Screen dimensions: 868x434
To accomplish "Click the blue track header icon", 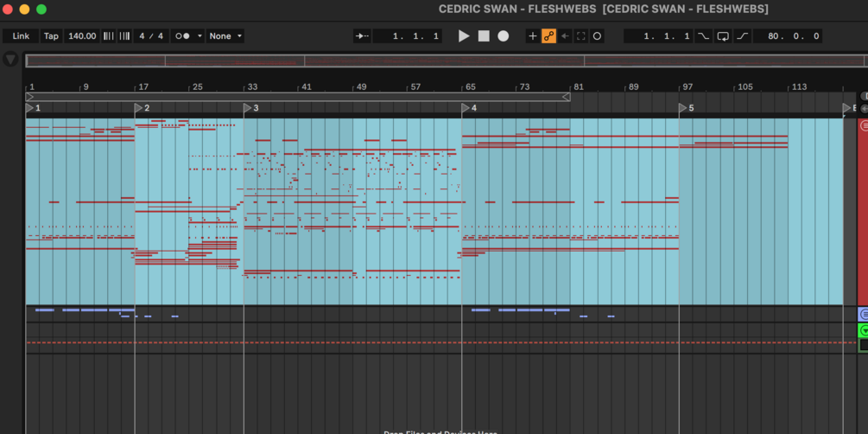I will point(865,315).
